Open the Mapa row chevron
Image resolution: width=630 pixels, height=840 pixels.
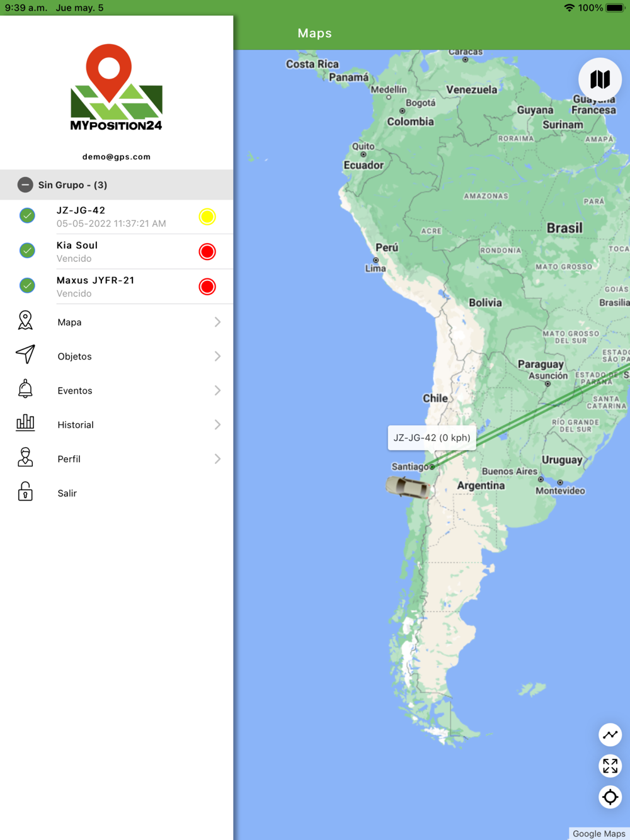pos(217,322)
